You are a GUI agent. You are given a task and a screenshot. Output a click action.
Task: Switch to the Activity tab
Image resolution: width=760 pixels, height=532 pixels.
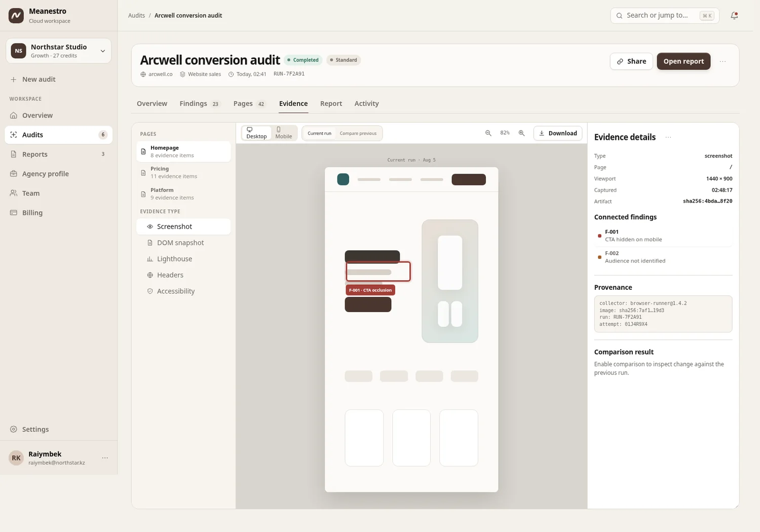pos(367,103)
